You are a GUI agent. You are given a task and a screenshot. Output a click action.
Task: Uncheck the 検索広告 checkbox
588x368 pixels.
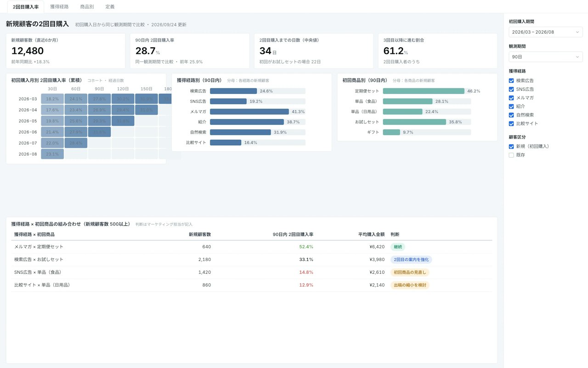(x=511, y=80)
